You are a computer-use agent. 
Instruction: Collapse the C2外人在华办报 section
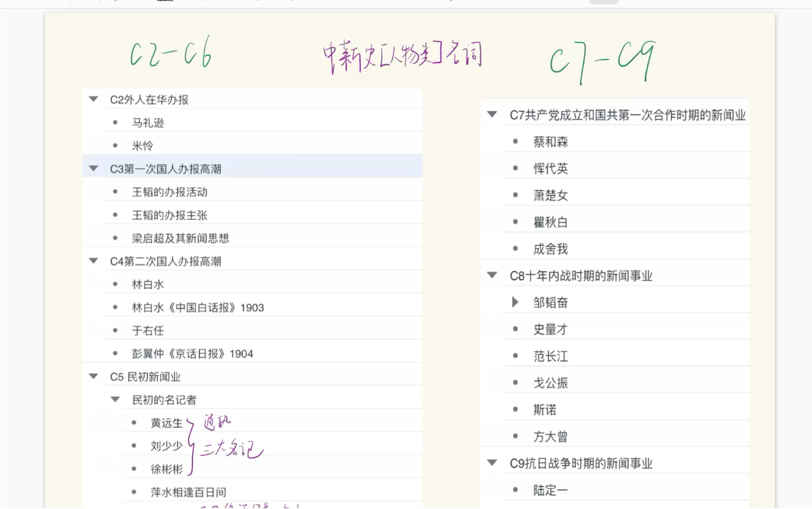coord(93,99)
